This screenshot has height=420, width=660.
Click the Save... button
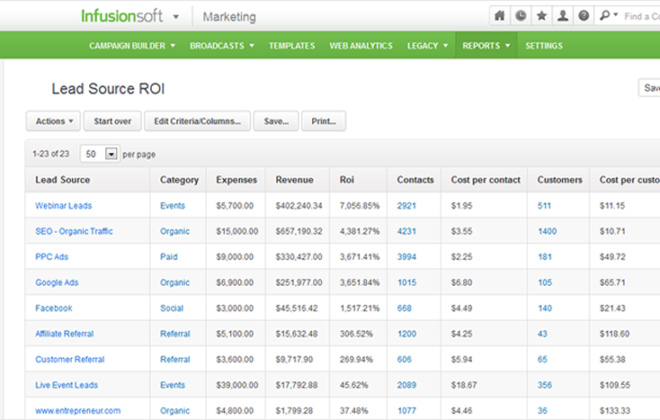(276, 121)
